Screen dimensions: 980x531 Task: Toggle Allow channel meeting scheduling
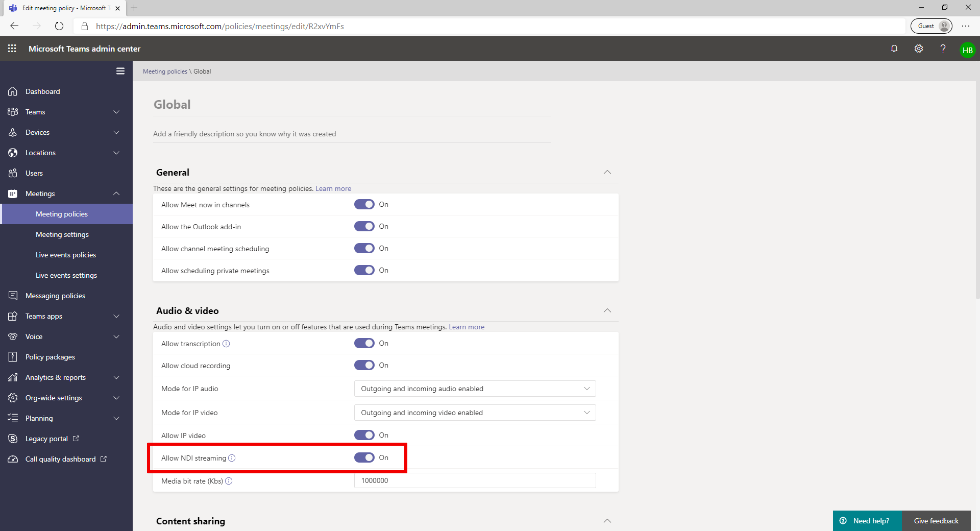(x=364, y=248)
